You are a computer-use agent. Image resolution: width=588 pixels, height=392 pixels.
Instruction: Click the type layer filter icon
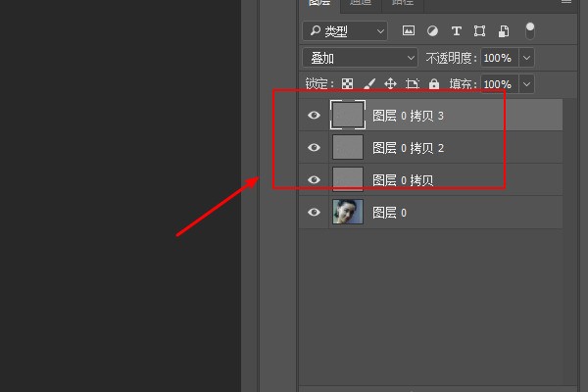pyautogui.click(x=456, y=31)
